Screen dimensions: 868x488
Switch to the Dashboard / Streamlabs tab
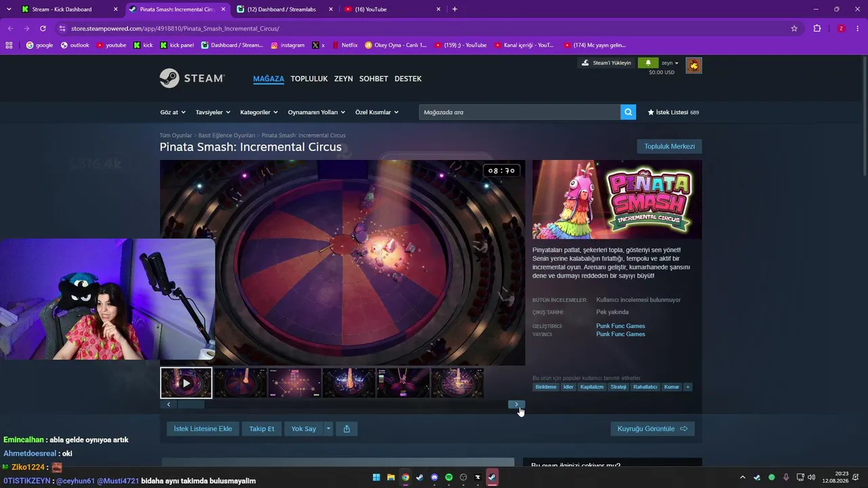[285, 9]
